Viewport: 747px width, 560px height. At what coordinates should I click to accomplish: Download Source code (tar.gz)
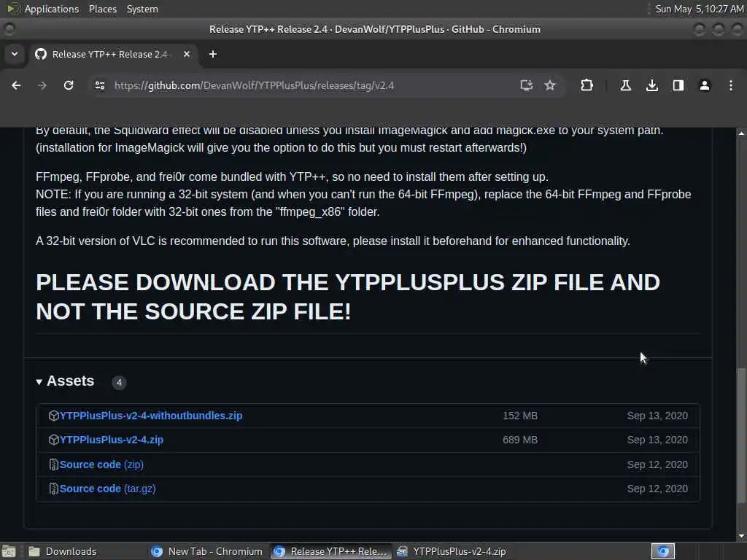pyautogui.click(x=108, y=489)
